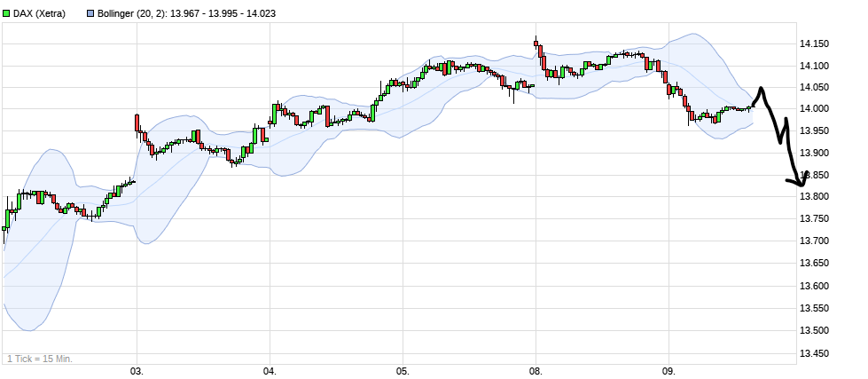This screenshot has width=868, height=379.
Task: Click the 13.800 price axis label
Action: click(814, 197)
